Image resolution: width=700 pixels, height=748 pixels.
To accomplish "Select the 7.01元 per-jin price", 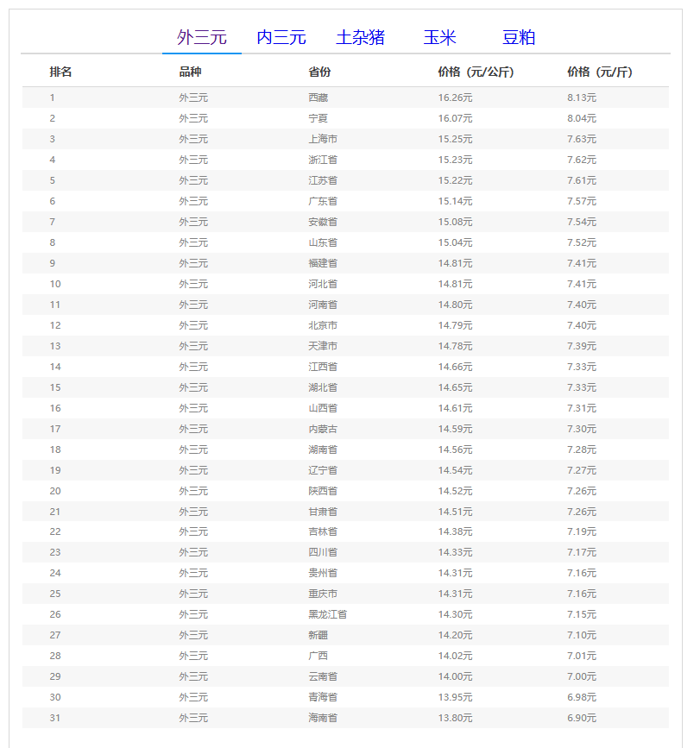I will coord(582,656).
